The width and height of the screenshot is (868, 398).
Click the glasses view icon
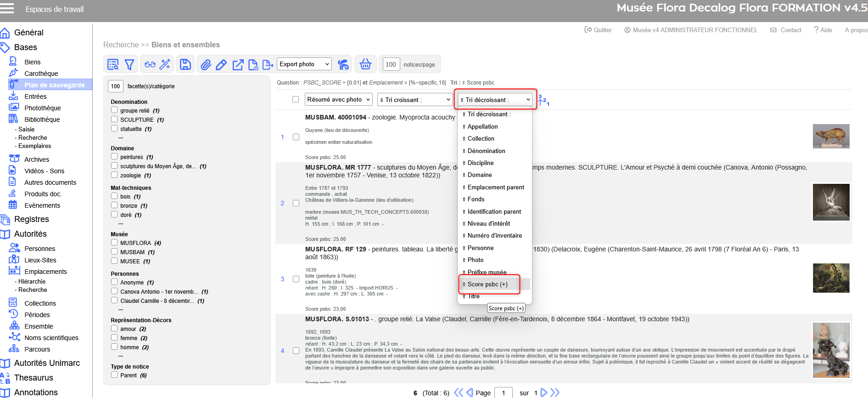[x=150, y=65]
